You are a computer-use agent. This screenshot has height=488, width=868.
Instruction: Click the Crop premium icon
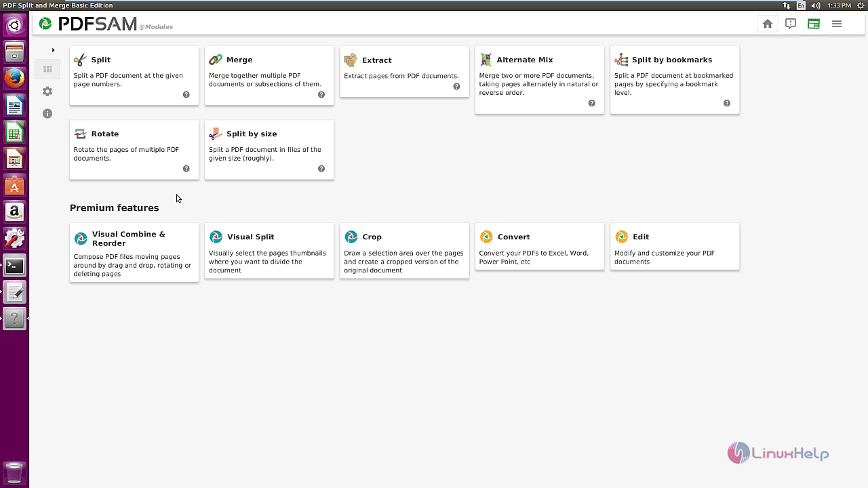(x=351, y=237)
